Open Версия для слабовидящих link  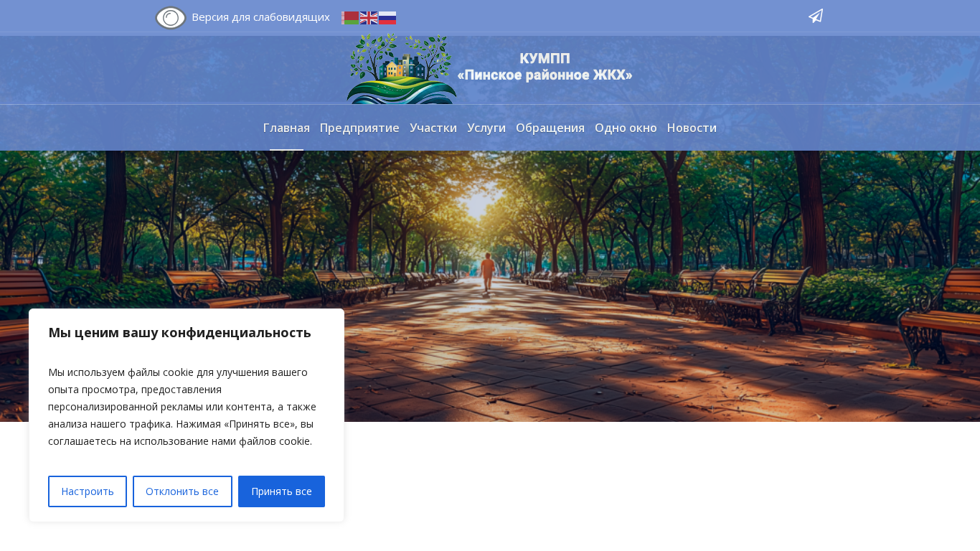pos(260,17)
